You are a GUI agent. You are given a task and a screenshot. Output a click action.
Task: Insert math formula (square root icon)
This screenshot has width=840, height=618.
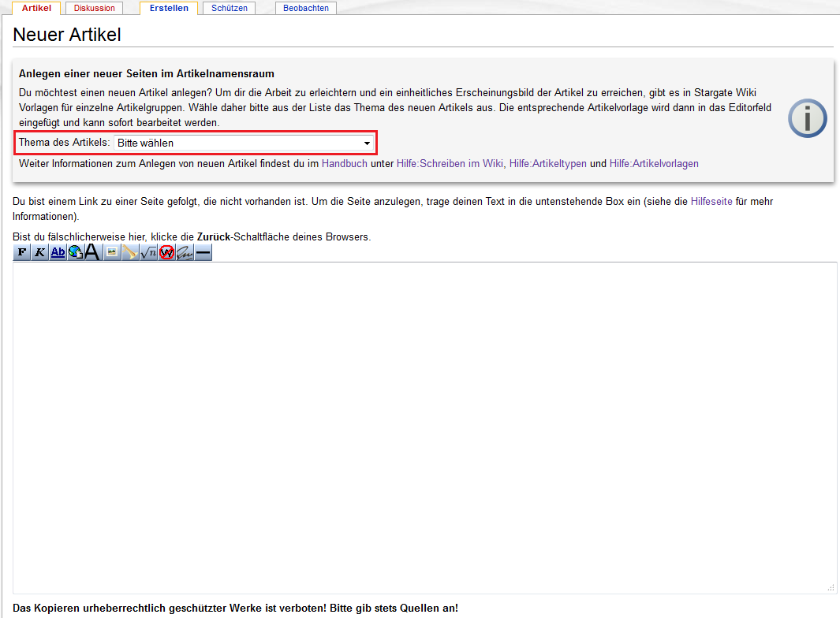(x=148, y=252)
